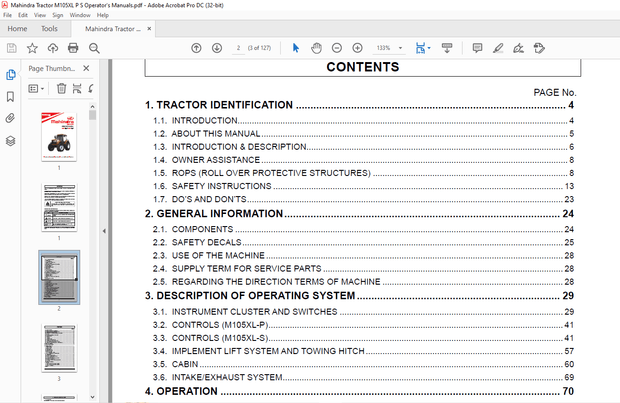This screenshot has width=620, height=403.
Task: Click '3.5. CABIN' entry
Action: [x=176, y=364]
